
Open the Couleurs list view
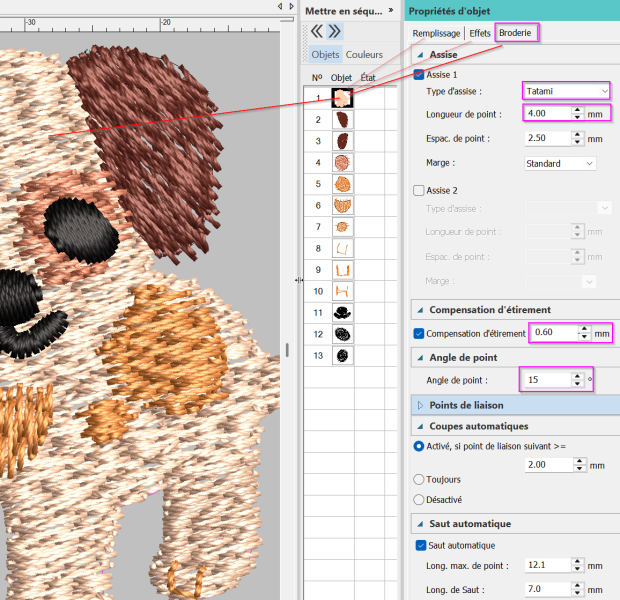point(364,55)
